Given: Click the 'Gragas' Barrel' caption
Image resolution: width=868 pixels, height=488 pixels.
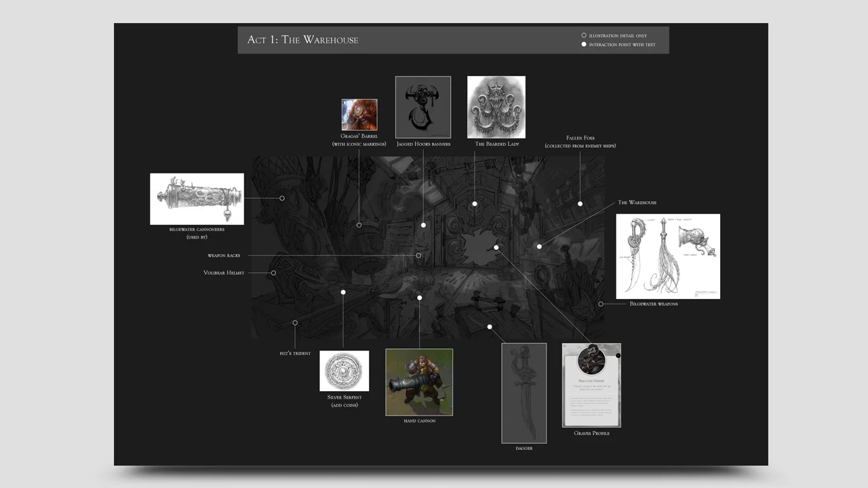Looking at the screenshot, I should coord(359,136).
